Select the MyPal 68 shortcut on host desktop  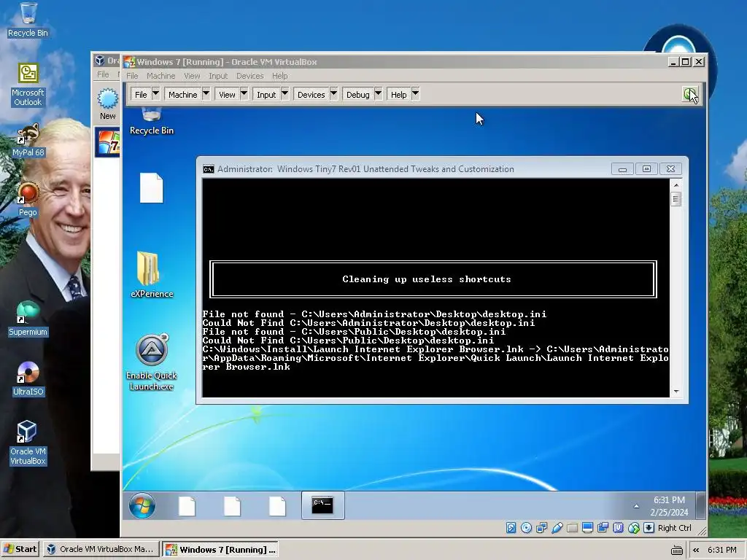coord(28,140)
